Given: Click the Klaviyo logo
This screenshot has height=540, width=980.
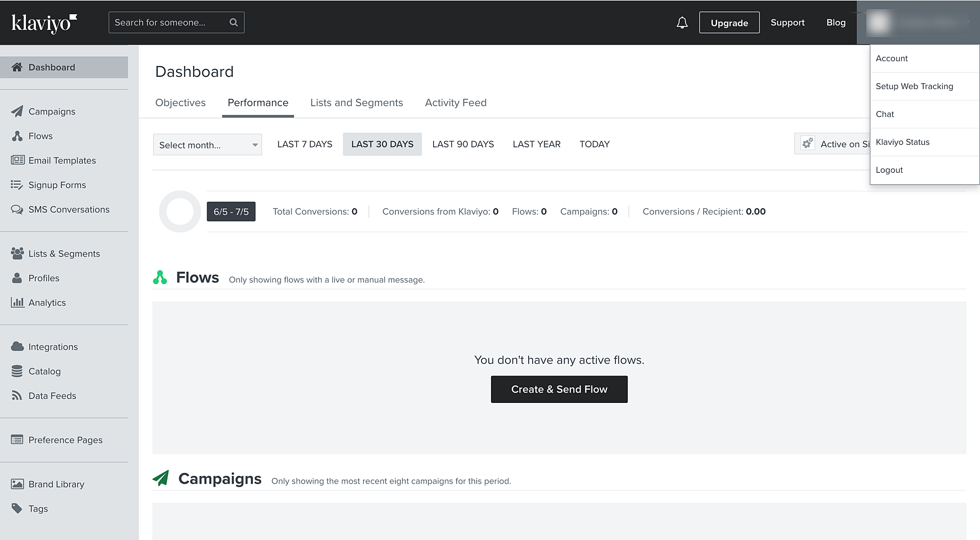Looking at the screenshot, I should click(x=44, y=23).
